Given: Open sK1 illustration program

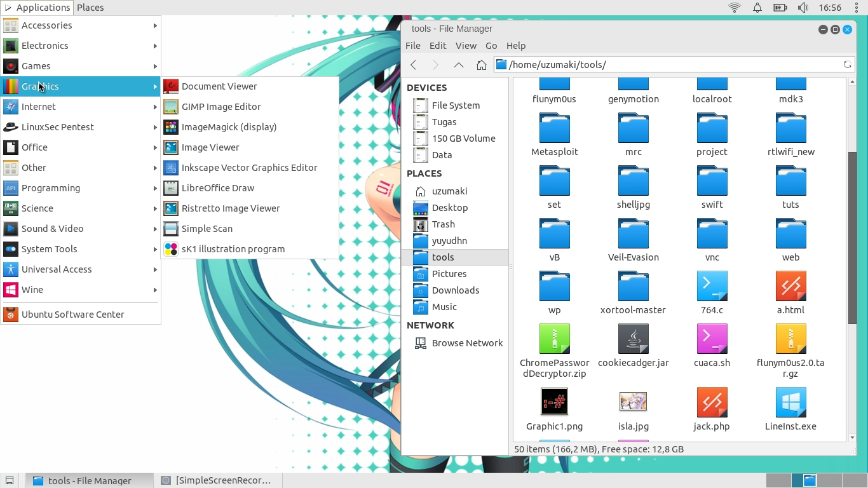Looking at the screenshot, I should pyautogui.click(x=250, y=249).
